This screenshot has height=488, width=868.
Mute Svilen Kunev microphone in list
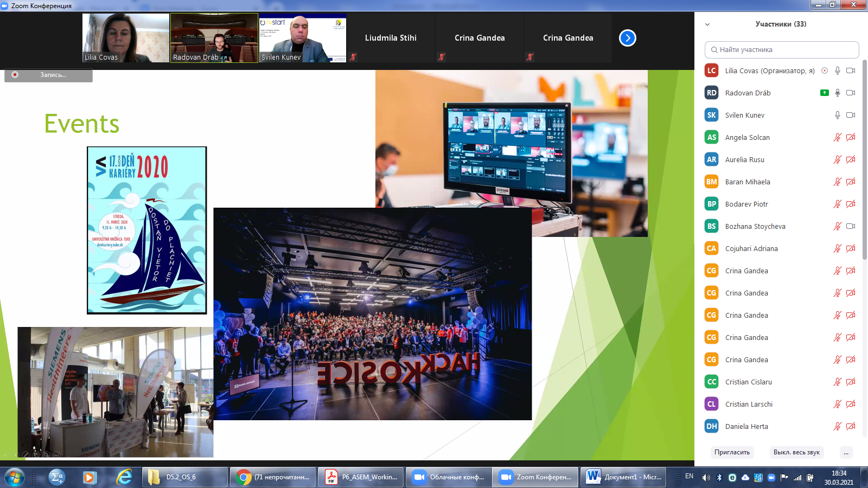838,115
